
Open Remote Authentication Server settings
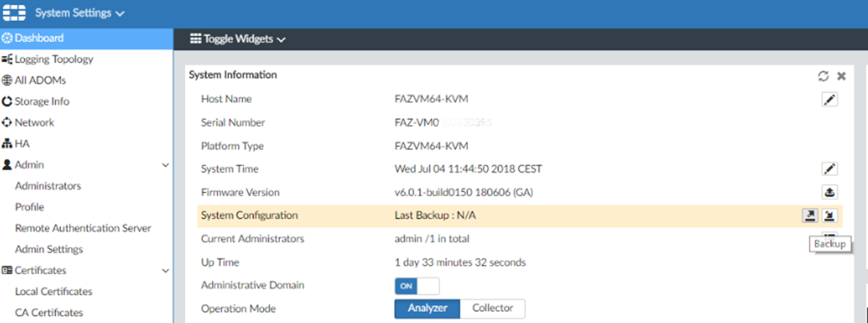tap(83, 228)
